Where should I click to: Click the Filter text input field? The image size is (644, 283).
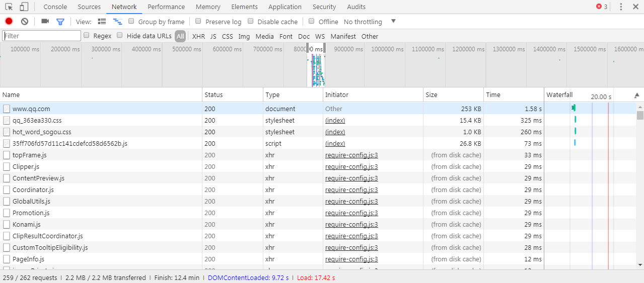[41, 36]
